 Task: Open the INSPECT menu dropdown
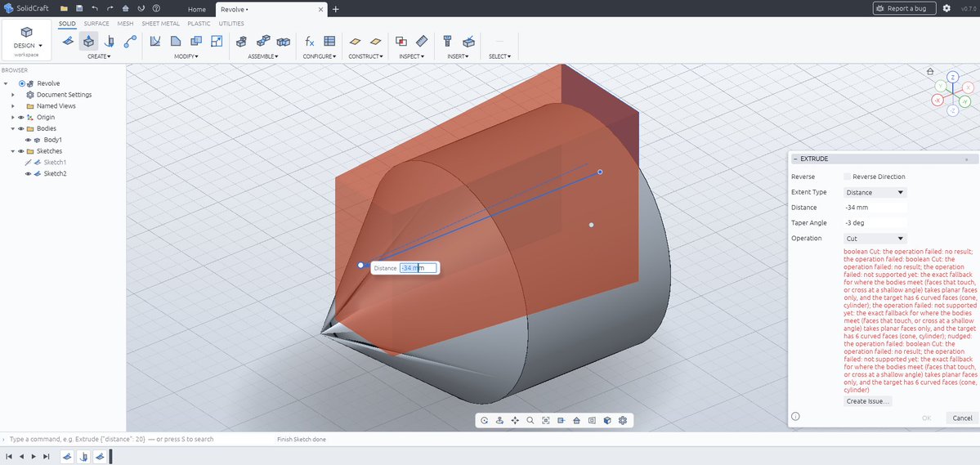411,56
